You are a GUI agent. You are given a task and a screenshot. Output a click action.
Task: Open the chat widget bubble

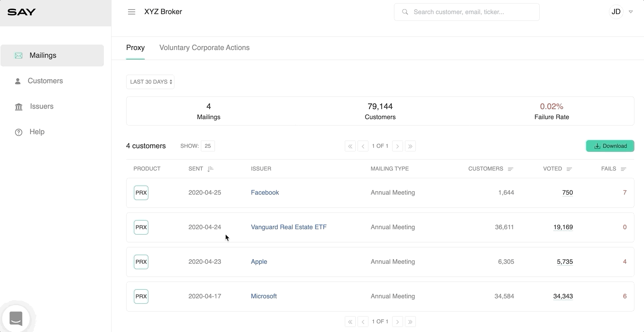click(16, 319)
